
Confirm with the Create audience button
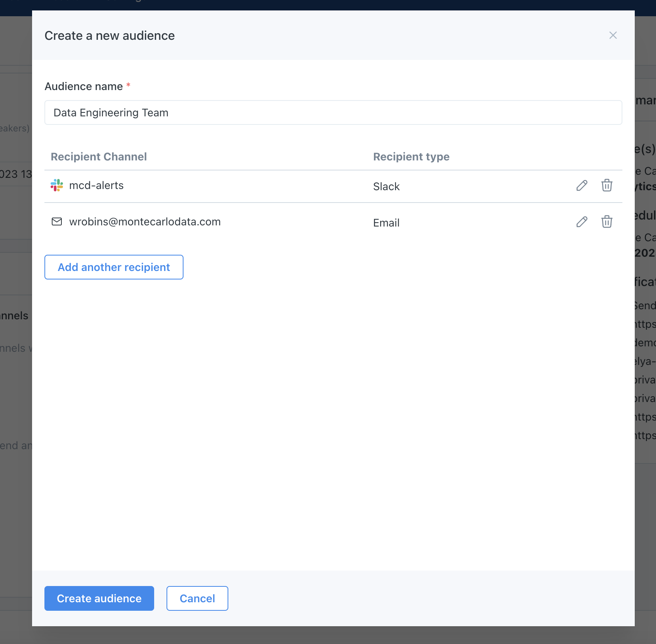[99, 598]
